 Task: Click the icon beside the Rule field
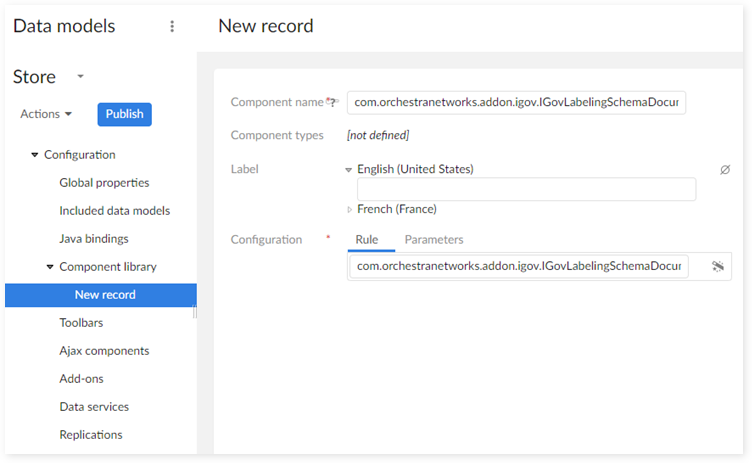tap(717, 266)
